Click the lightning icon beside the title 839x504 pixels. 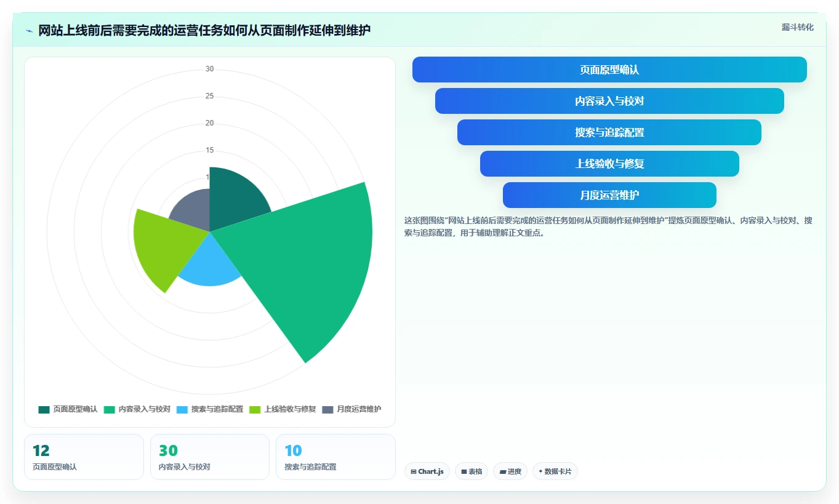click(29, 31)
